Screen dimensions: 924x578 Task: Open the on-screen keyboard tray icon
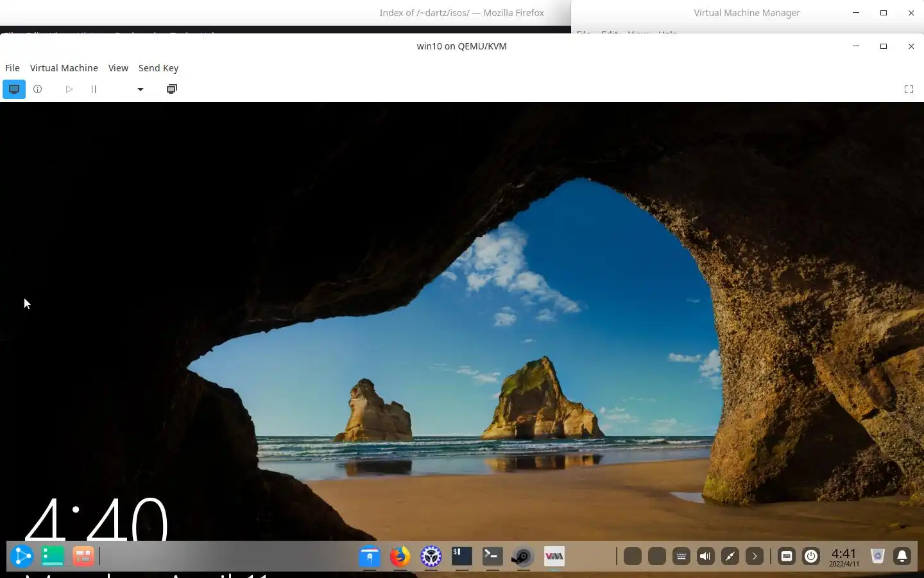tap(787, 556)
